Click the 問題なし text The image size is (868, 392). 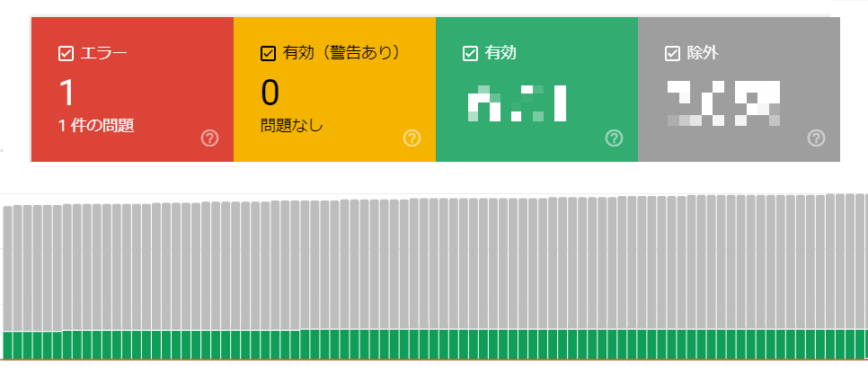[291, 126]
